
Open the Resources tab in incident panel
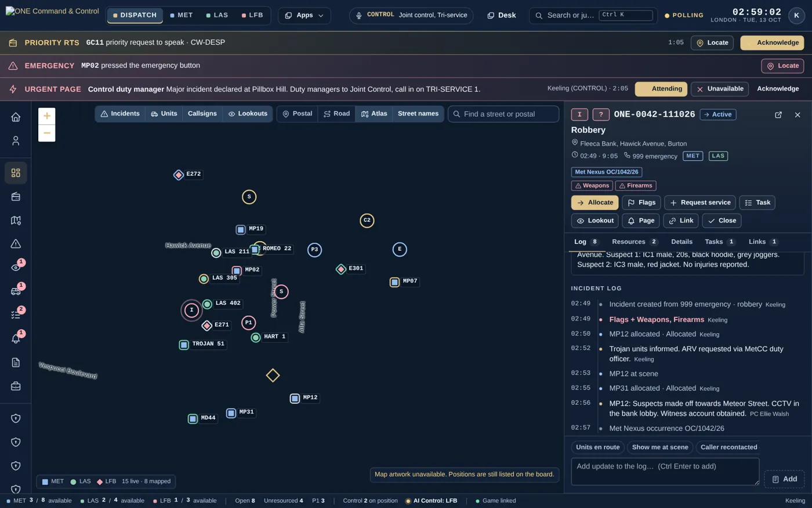635,242
